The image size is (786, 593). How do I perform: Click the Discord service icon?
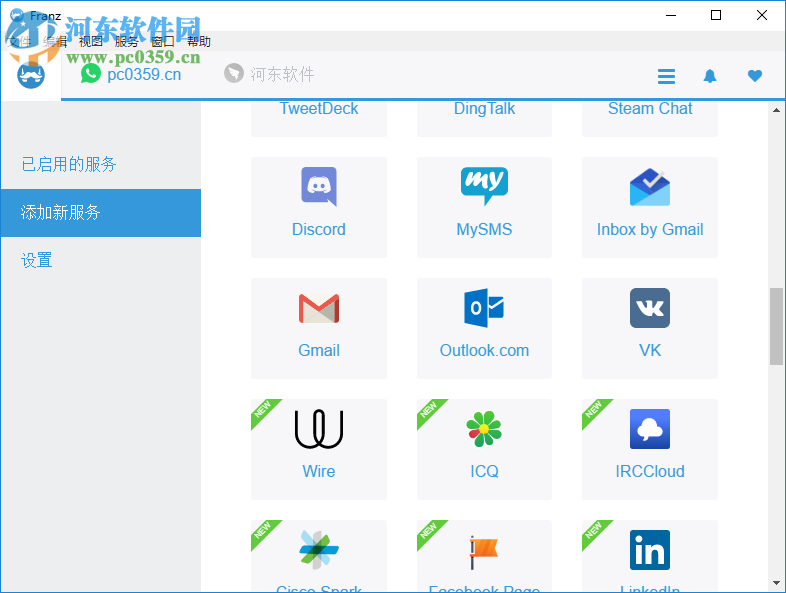319,186
